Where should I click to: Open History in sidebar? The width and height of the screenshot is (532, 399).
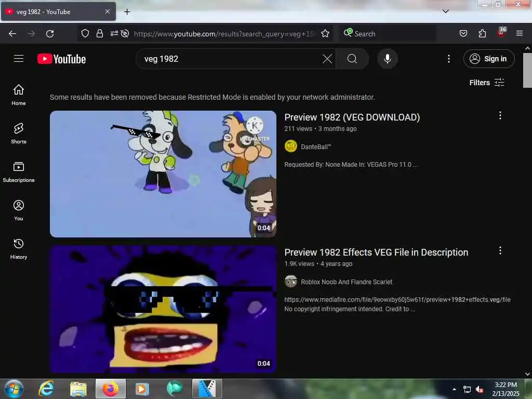coord(19,249)
